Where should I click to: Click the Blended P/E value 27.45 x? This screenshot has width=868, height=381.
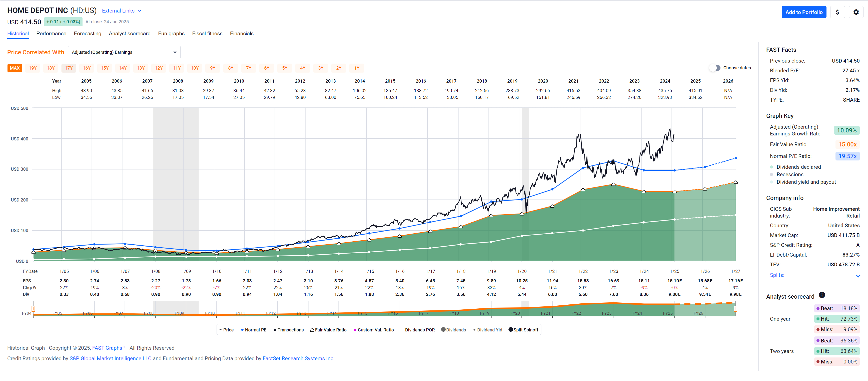point(850,71)
